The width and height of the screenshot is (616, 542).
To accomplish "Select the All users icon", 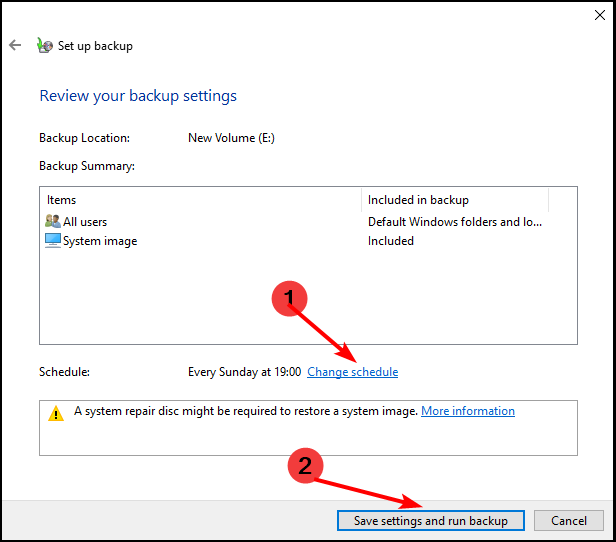I will pos(53,221).
